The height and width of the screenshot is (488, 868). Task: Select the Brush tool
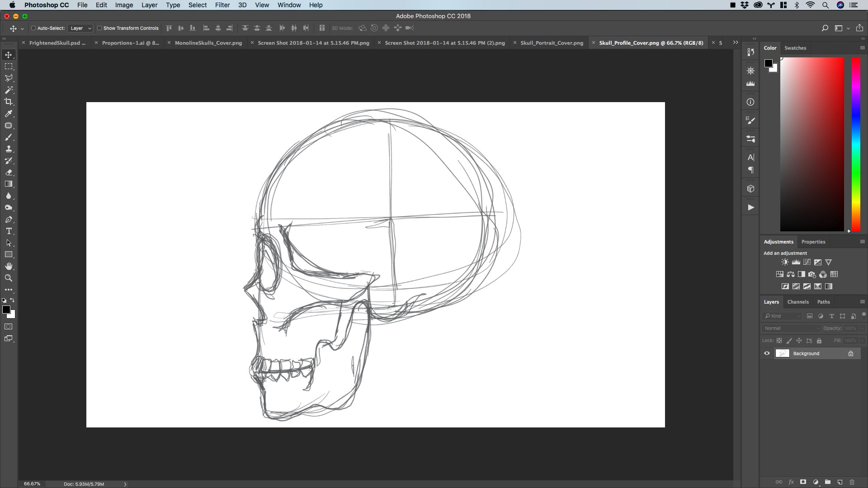tap(9, 137)
